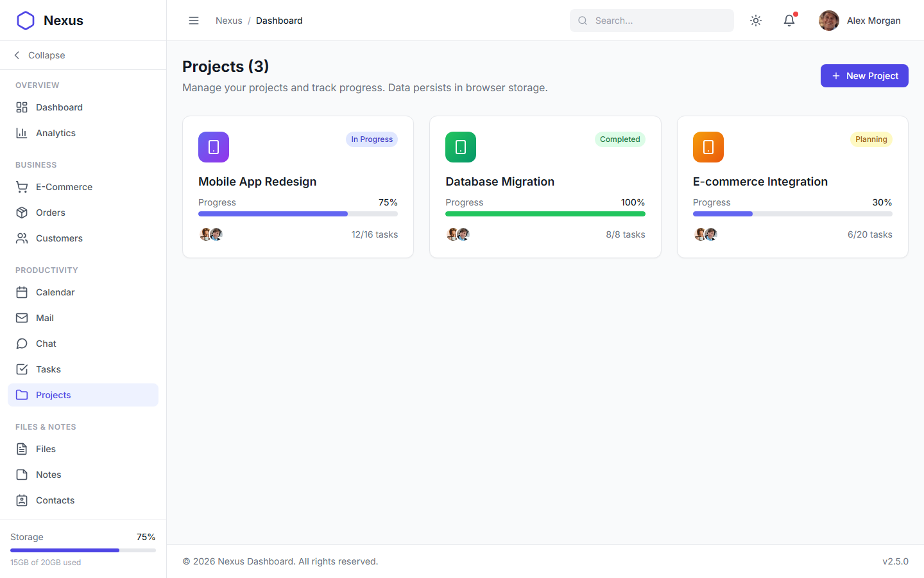Click the Collapse text in sidebar

47,55
